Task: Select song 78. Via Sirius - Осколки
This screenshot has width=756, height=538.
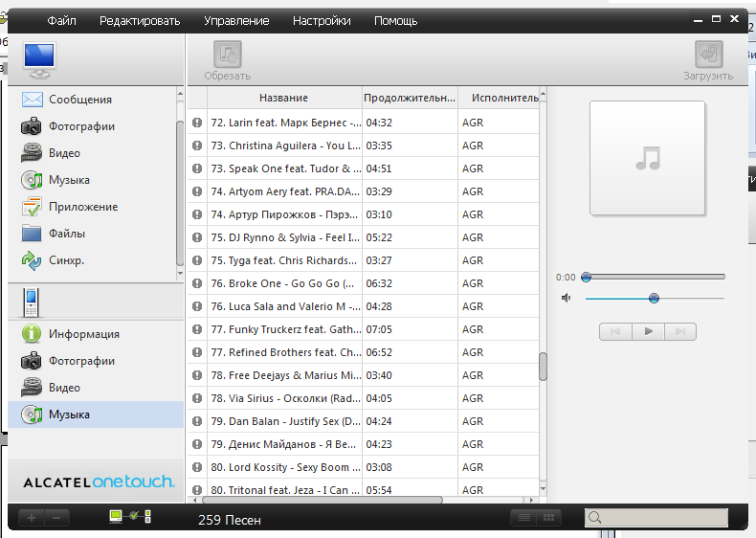Action: (x=363, y=398)
